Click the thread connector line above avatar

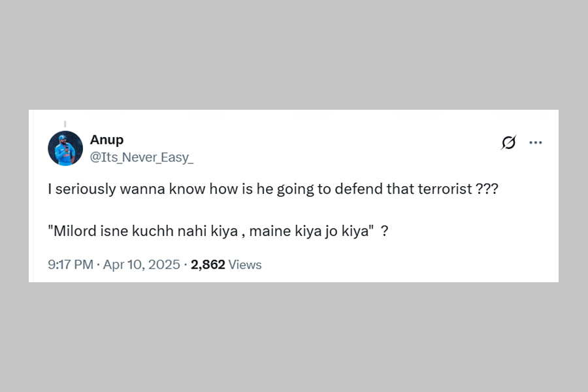[65, 123]
